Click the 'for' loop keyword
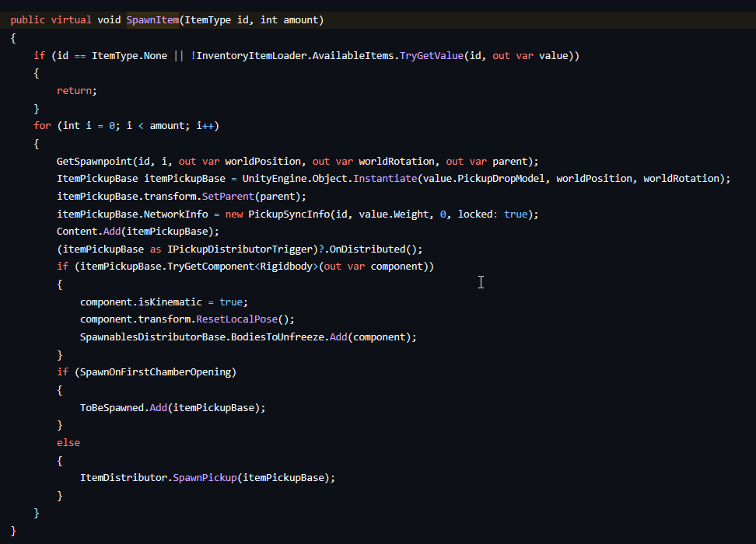 (43, 126)
